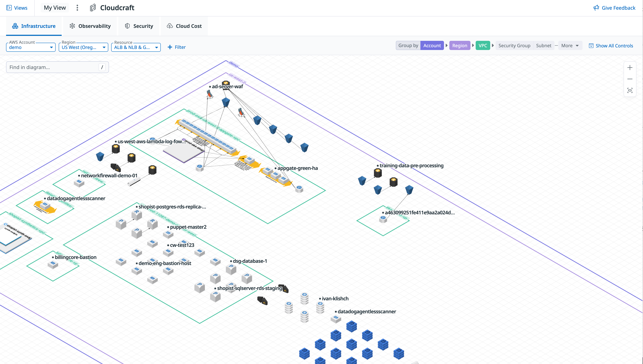
Task: Select shopist-postgres-rds-replica RDS icon
Action: (137, 215)
